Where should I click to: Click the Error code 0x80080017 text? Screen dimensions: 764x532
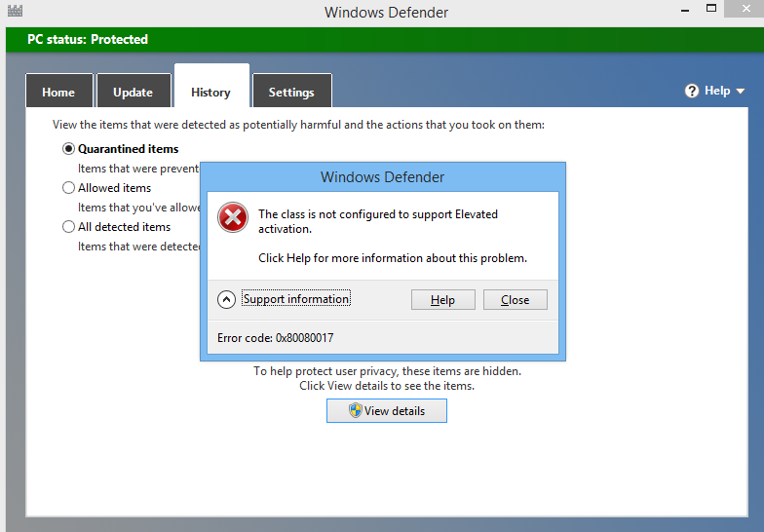(x=275, y=338)
